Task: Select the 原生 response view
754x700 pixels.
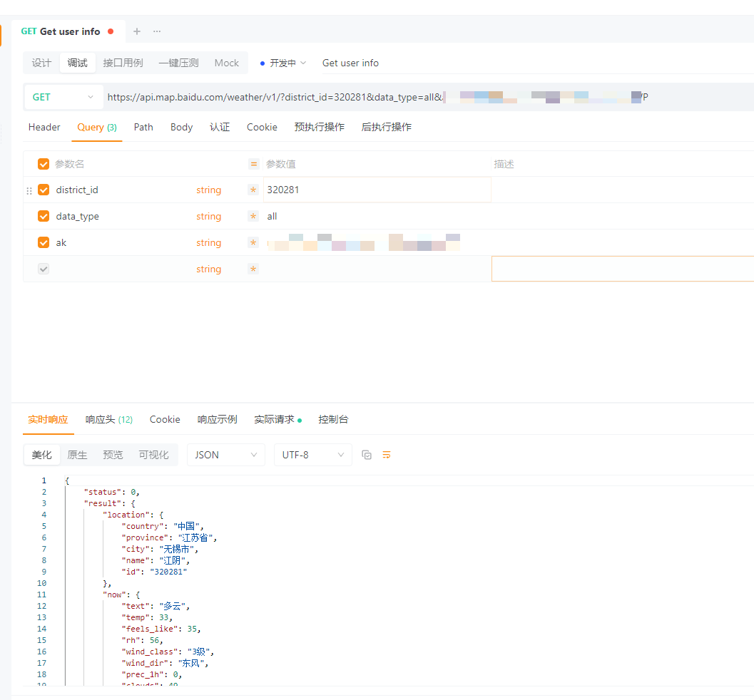Action: pos(78,455)
